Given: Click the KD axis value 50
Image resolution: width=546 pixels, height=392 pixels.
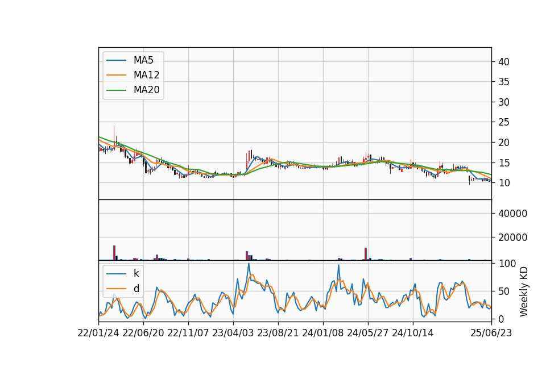Looking at the screenshot, I should click(x=504, y=291).
